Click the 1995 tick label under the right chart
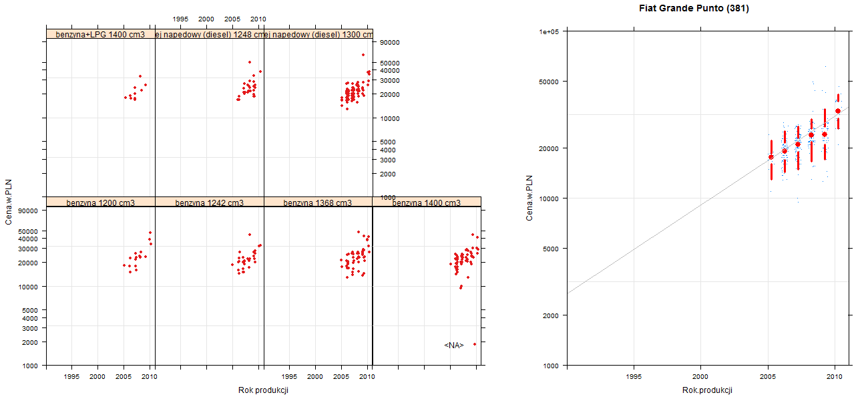The height and width of the screenshot is (401, 868). click(634, 377)
